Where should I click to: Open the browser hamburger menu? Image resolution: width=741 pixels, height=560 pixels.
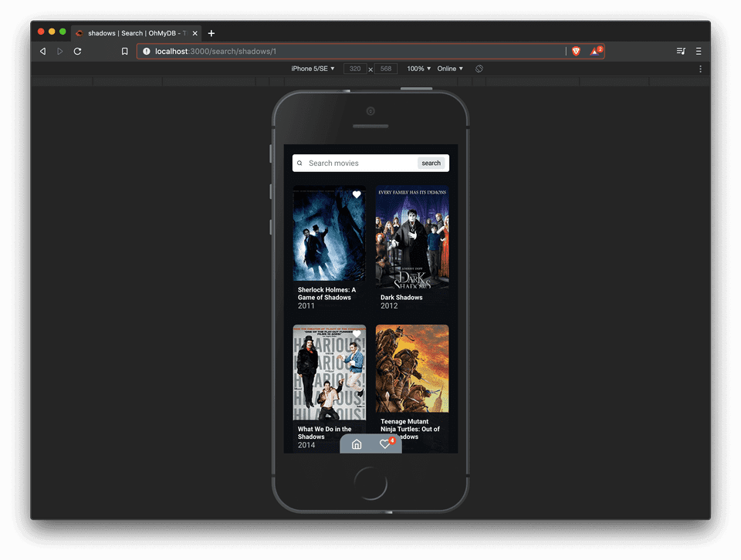tap(699, 52)
